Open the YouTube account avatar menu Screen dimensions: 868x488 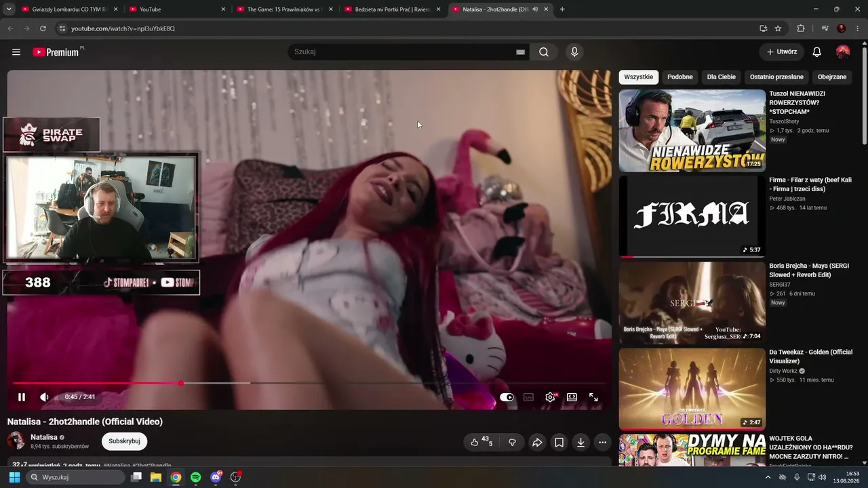[x=843, y=52]
